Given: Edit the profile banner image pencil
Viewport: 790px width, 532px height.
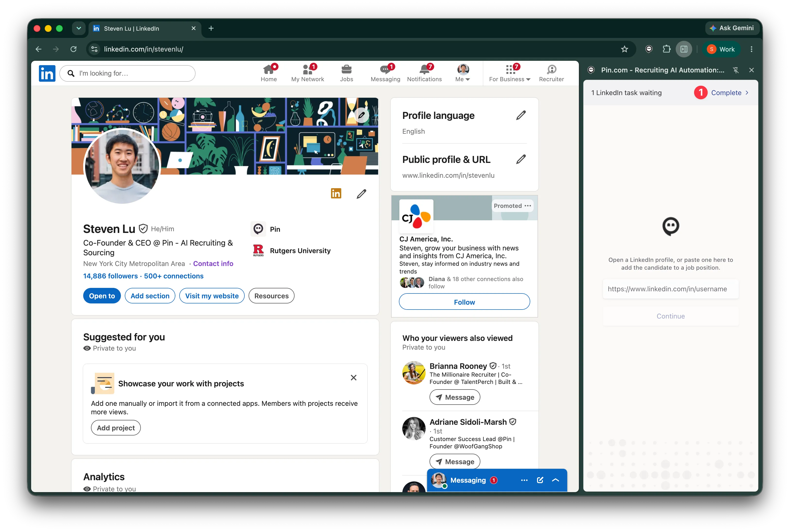Looking at the screenshot, I should pos(362,115).
